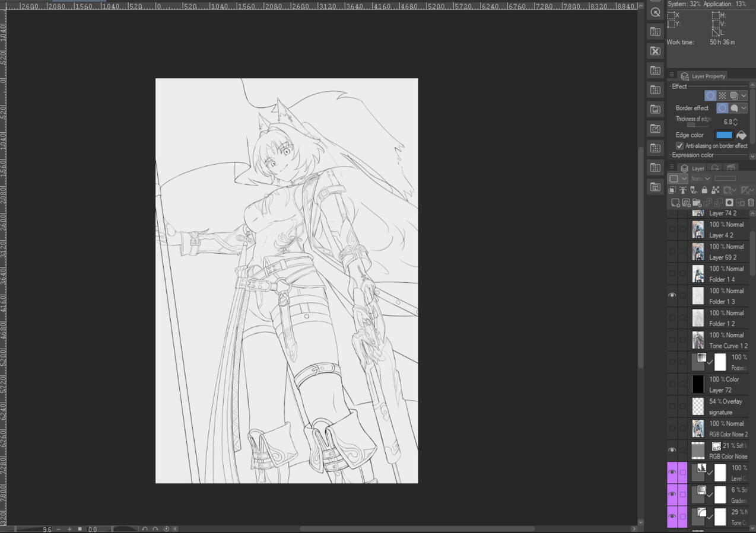The height and width of the screenshot is (533, 756).
Task: Switch to the Layer Property tab
Action: [707, 76]
